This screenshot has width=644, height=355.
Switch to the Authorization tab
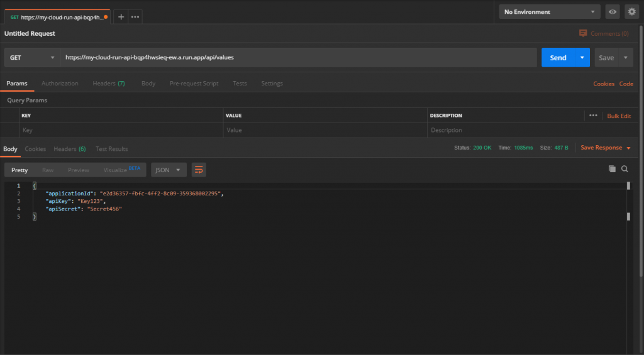(x=60, y=84)
